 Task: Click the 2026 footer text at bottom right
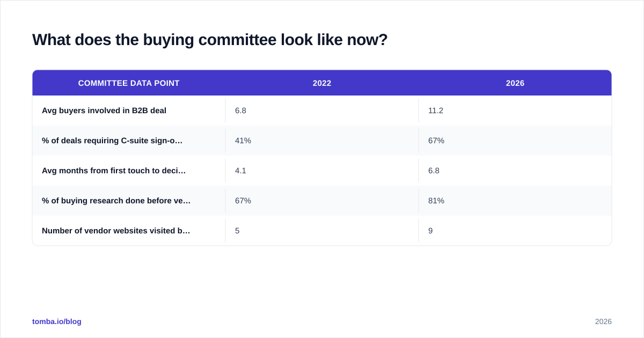coord(603,321)
